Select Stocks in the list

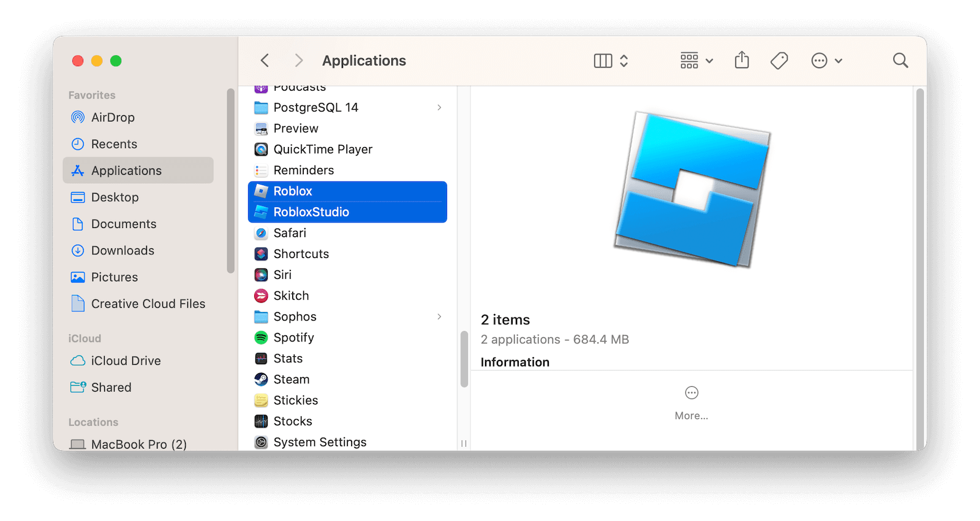347,421
